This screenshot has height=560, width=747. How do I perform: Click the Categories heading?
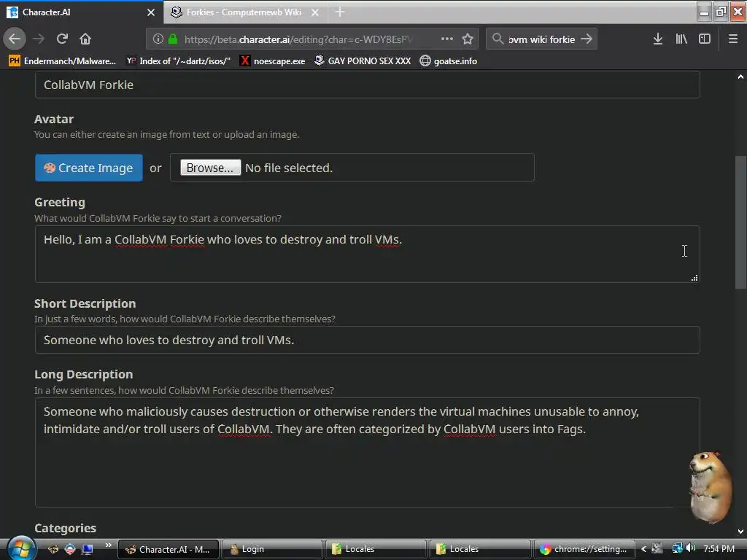pos(65,528)
